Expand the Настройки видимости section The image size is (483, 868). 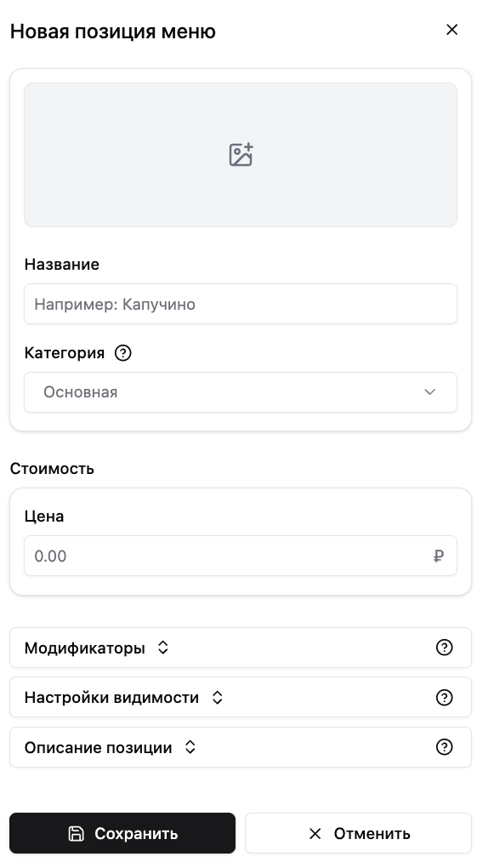pos(241,697)
